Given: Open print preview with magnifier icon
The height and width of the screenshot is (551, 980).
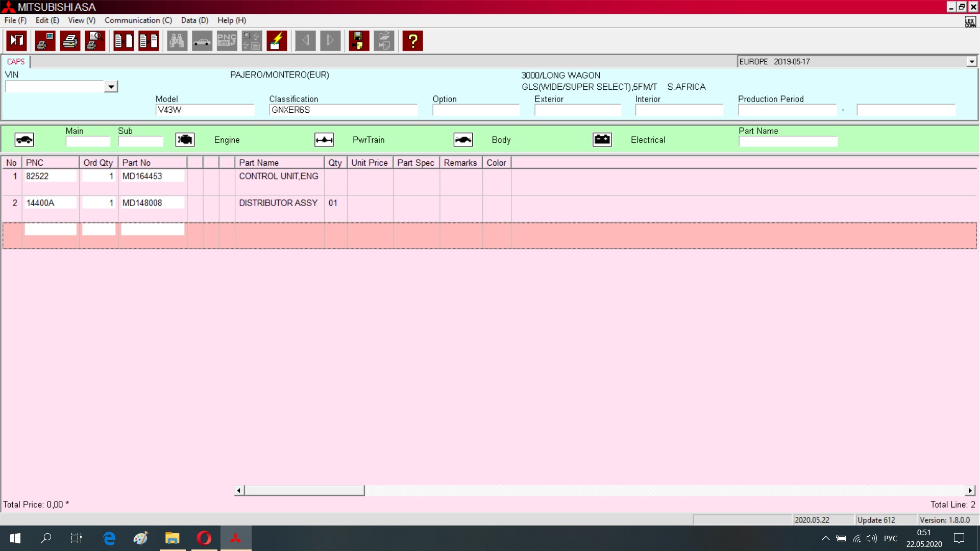Looking at the screenshot, I should [x=95, y=41].
